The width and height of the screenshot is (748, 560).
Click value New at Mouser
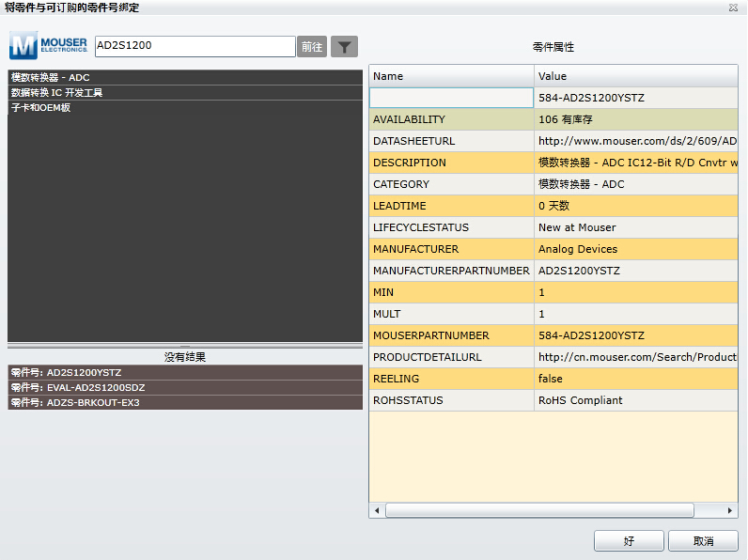(x=577, y=227)
